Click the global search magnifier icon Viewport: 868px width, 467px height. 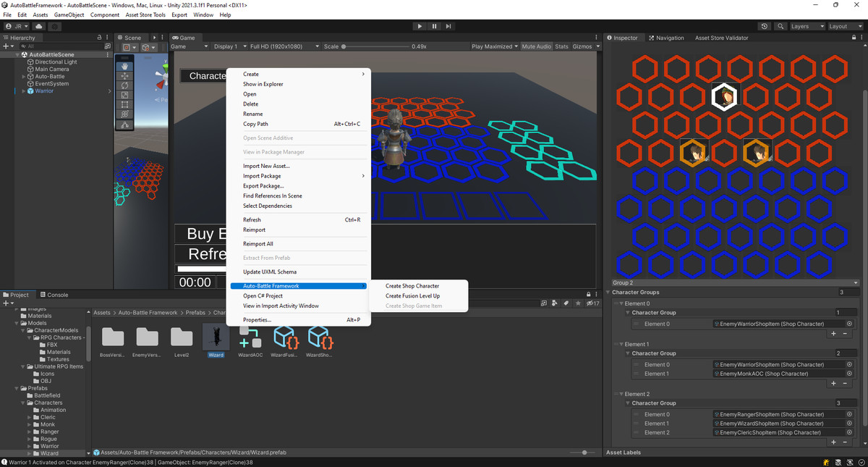(780, 26)
